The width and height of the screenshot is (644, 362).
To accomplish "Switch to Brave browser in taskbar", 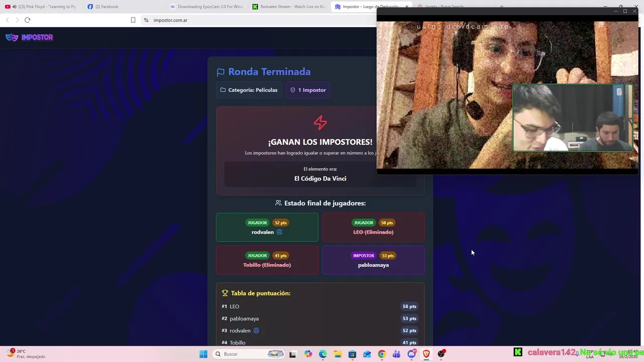I will point(426,354).
